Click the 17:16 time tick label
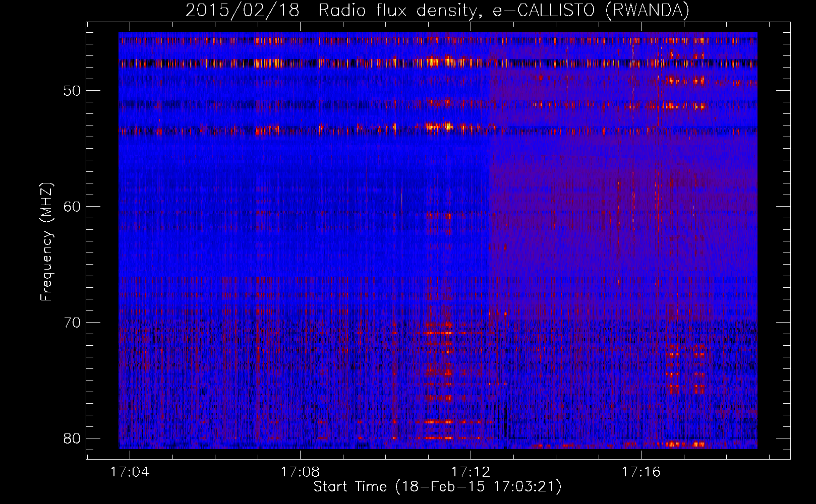816x504 pixels. coord(641,472)
